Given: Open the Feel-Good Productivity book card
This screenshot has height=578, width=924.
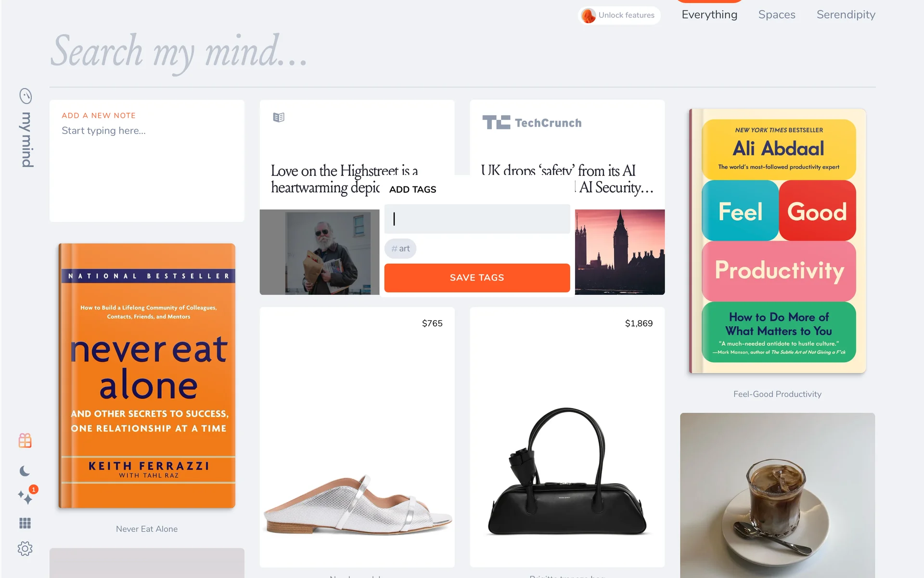Looking at the screenshot, I should coord(777,241).
